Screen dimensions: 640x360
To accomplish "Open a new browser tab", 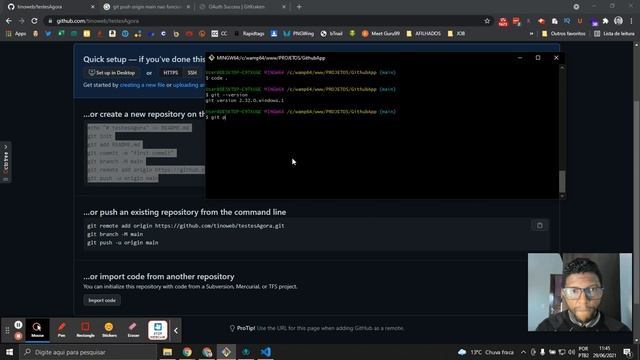I will click(299, 7).
